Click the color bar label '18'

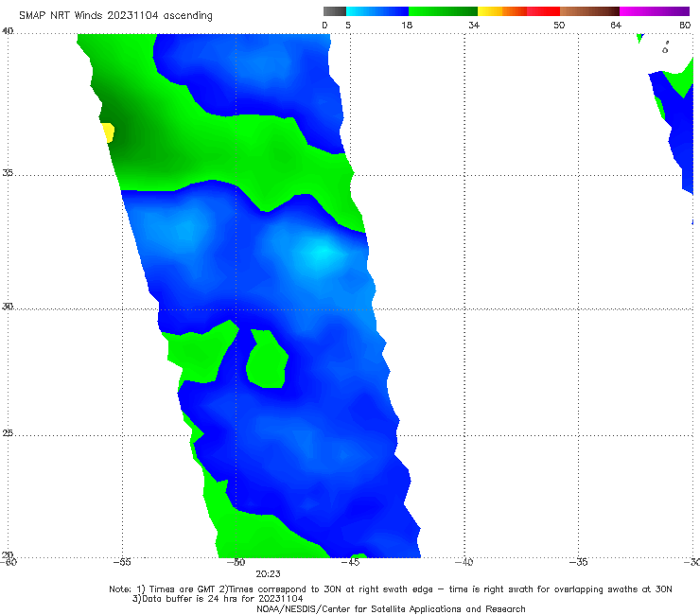[x=407, y=25]
